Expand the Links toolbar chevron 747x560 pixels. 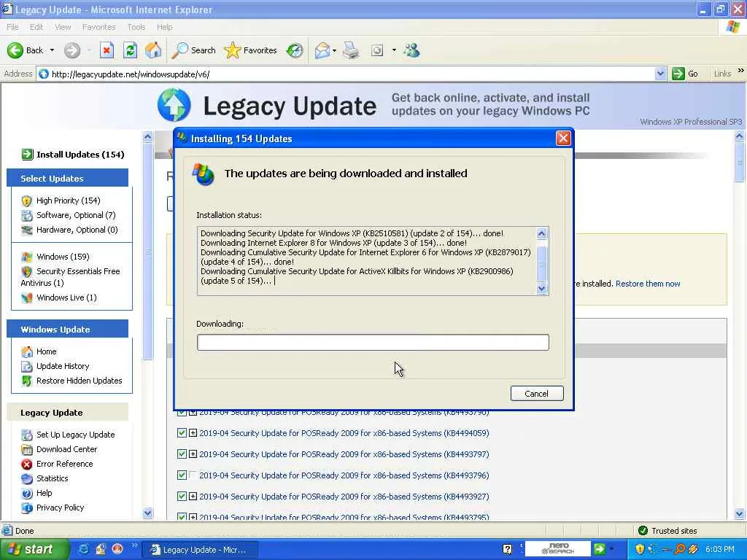[741, 71]
